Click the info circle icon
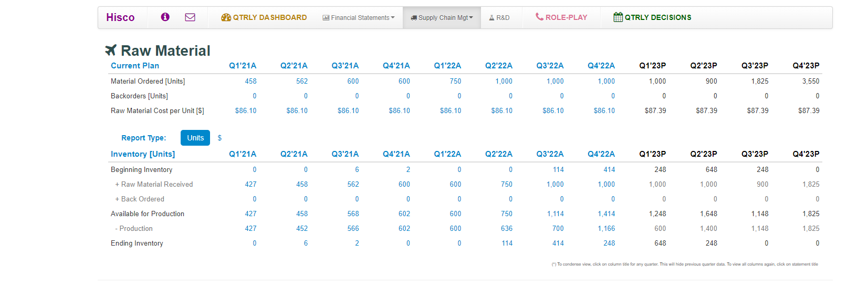868x284 pixels. (x=165, y=17)
